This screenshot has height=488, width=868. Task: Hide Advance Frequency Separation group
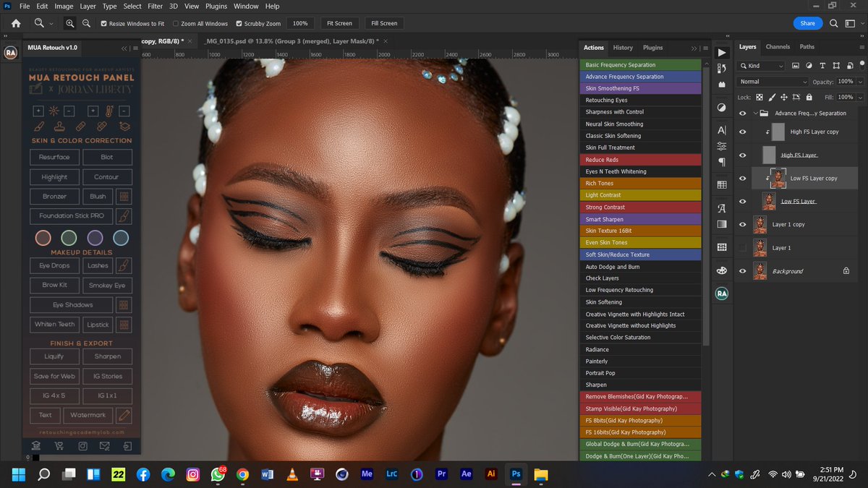click(x=742, y=114)
